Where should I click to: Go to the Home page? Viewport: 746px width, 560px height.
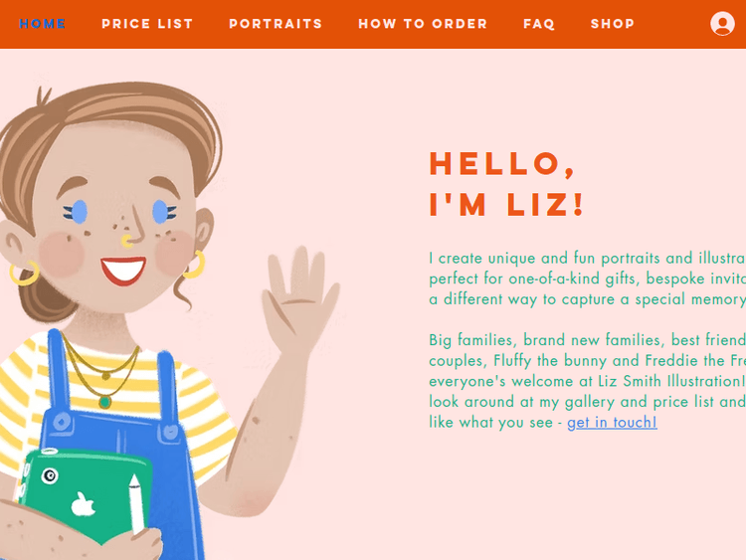(43, 24)
